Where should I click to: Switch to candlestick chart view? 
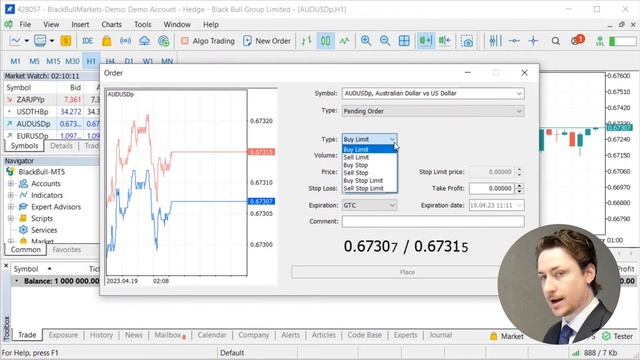tap(325, 41)
